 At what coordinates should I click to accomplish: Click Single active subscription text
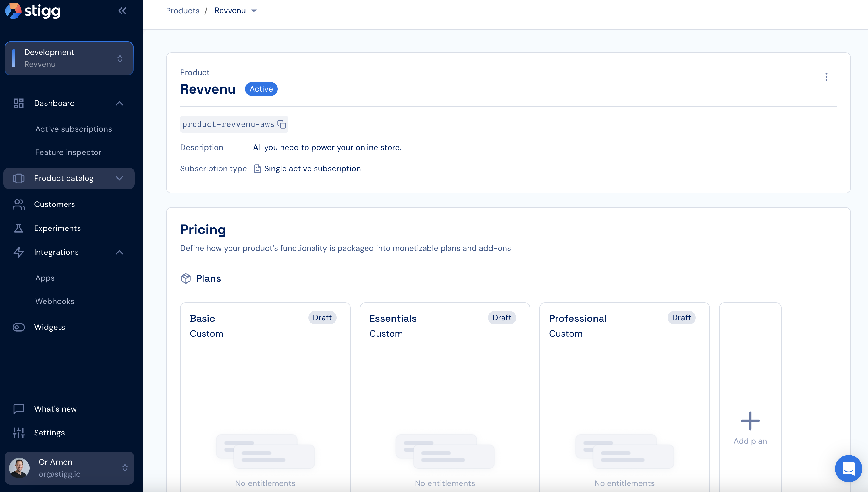pyautogui.click(x=312, y=168)
